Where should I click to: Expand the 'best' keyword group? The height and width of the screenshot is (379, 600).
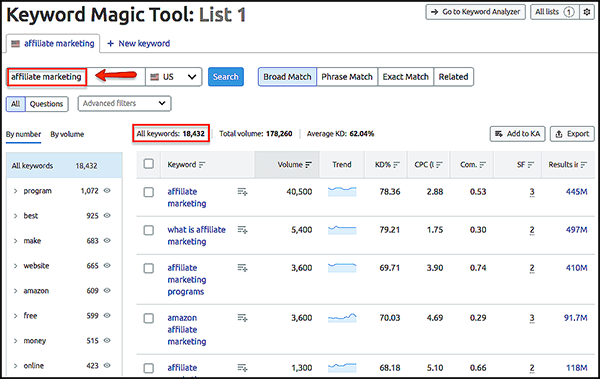(x=16, y=216)
